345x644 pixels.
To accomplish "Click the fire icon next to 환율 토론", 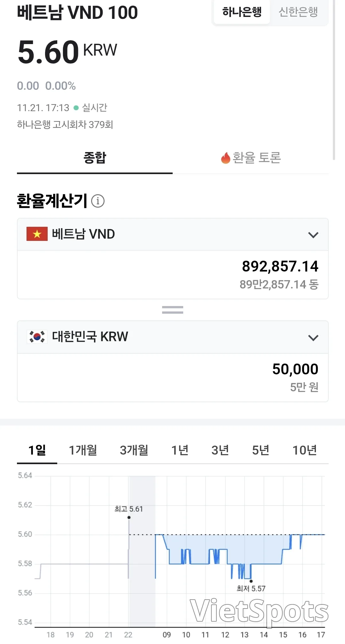I will pos(226,158).
